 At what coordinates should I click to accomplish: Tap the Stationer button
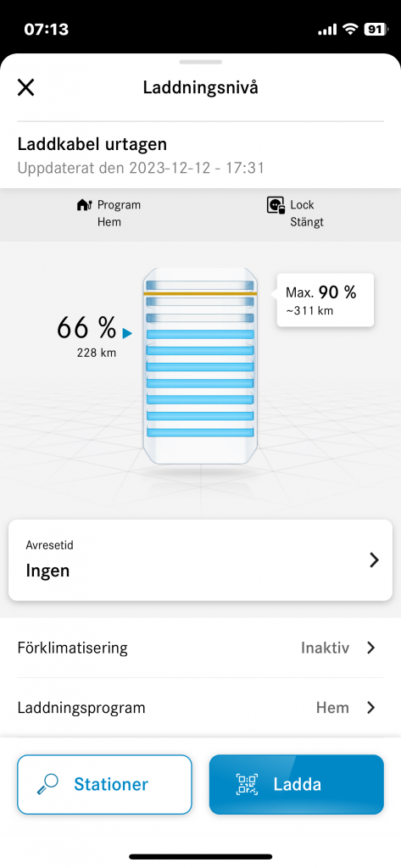tap(104, 784)
